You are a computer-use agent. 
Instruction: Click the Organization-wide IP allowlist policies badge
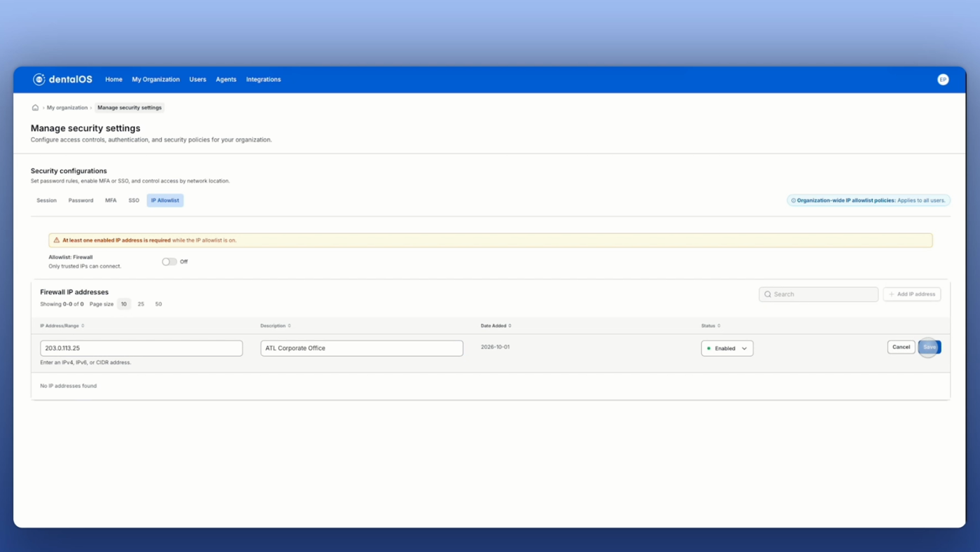click(x=869, y=200)
